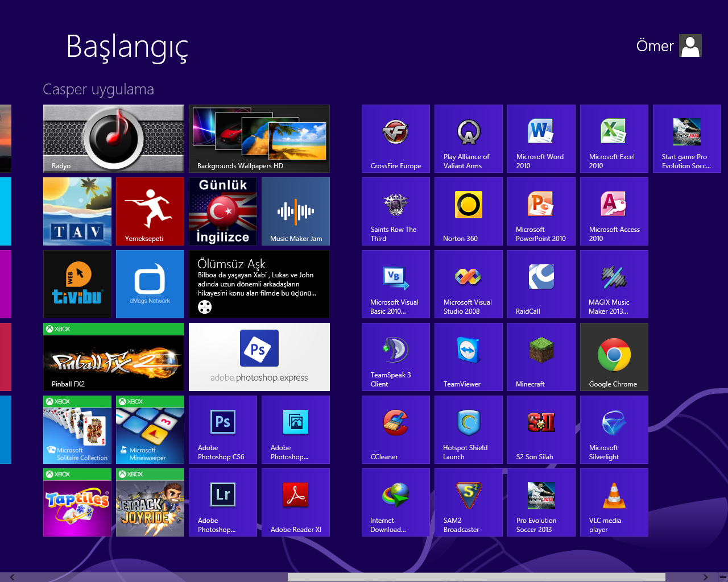This screenshot has width=728, height=582.
Task: Open Microsoft Excel 2010
Action: tap(614, 139)
